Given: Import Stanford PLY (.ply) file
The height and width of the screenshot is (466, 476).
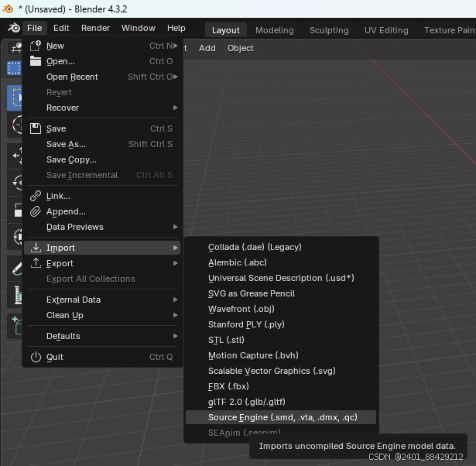Looking at the screenshot, I should 281,324.
